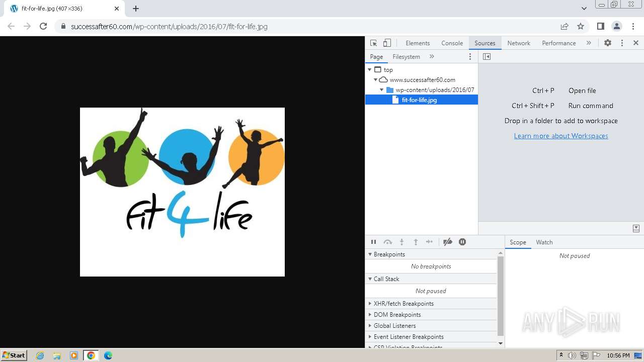Screen dimensions: 644x362
Task: Click step into function icon
Action: click(401, 242)
